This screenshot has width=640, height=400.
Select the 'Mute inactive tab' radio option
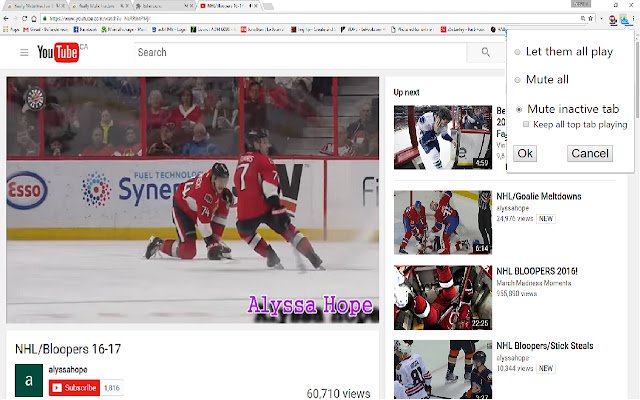519,109
